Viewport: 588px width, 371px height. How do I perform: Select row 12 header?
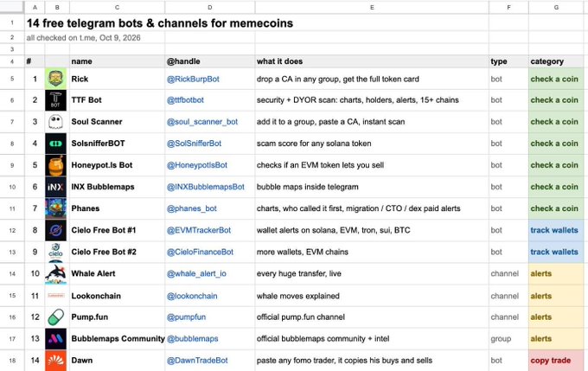(12, 230)
